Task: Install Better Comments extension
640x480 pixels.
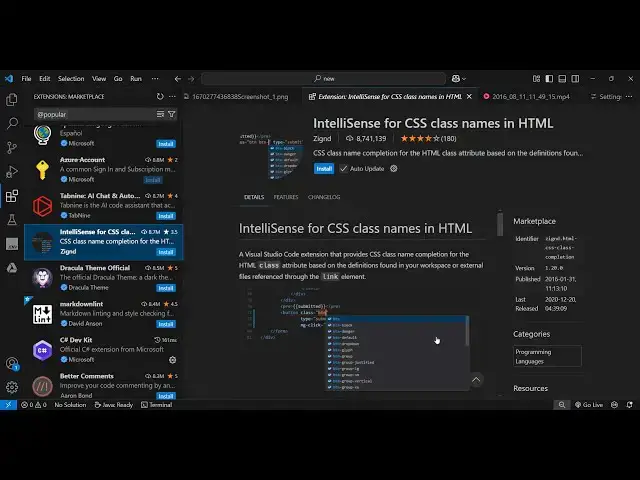Action: click(x=166, y=396)
